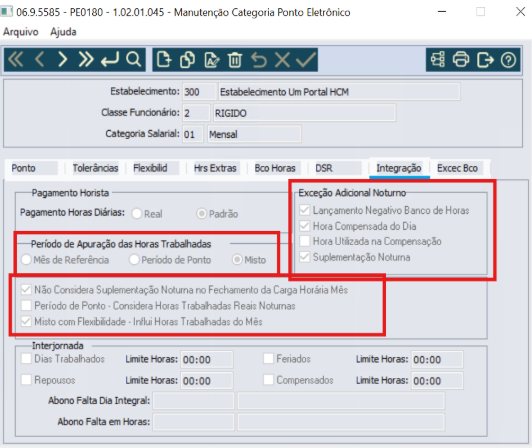Exit the program icon
Image resolution: width=532 pixels, height=448 pixels.
tap(485, 60)
